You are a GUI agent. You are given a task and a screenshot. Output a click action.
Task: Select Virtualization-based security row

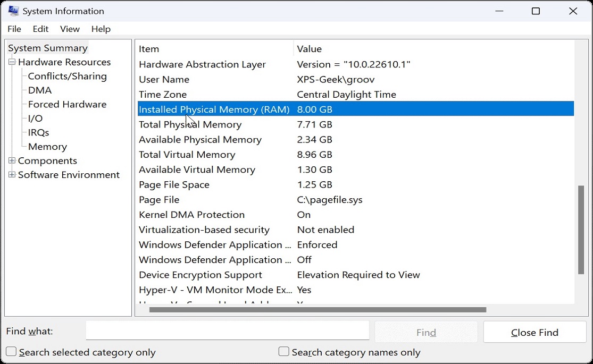click(x=355, y=230)
